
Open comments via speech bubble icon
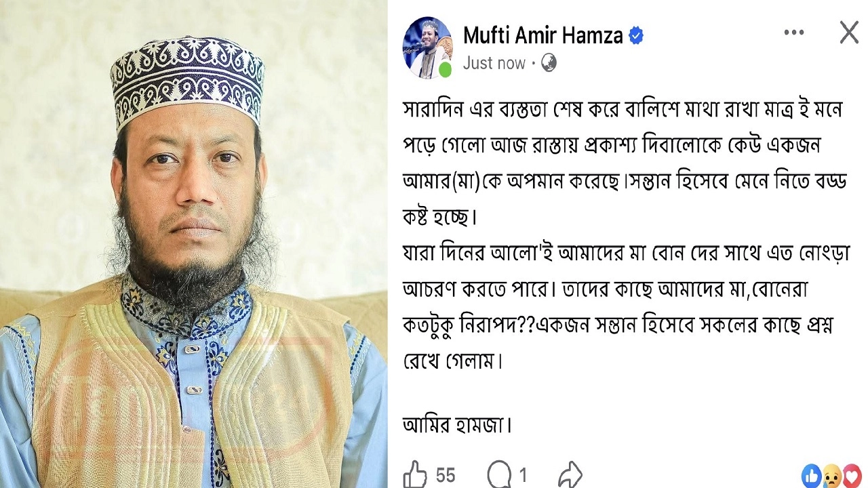[498, 474]
